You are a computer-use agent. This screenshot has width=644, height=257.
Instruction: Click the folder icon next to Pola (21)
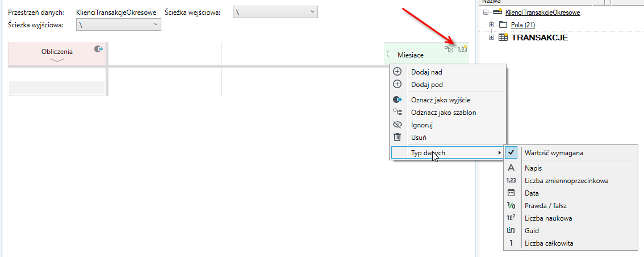(503, 24)
